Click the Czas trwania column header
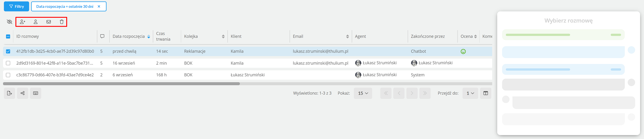The width and height of the screenshot is (644, 139). point(163,36)
